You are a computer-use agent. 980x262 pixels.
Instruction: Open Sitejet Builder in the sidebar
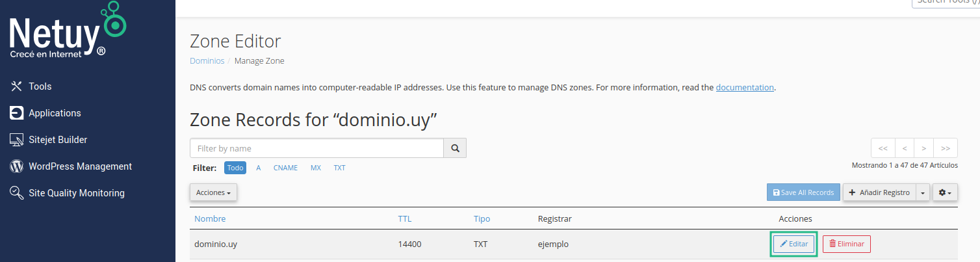(x=57, y=140)
